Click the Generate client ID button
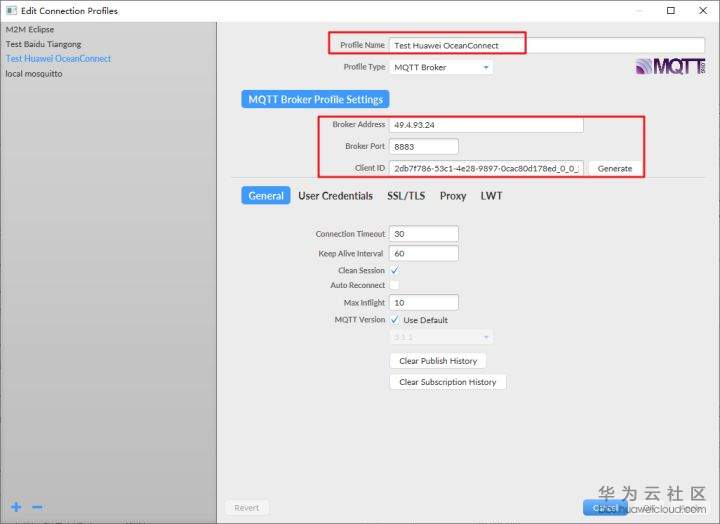 [x=615, y=169]
